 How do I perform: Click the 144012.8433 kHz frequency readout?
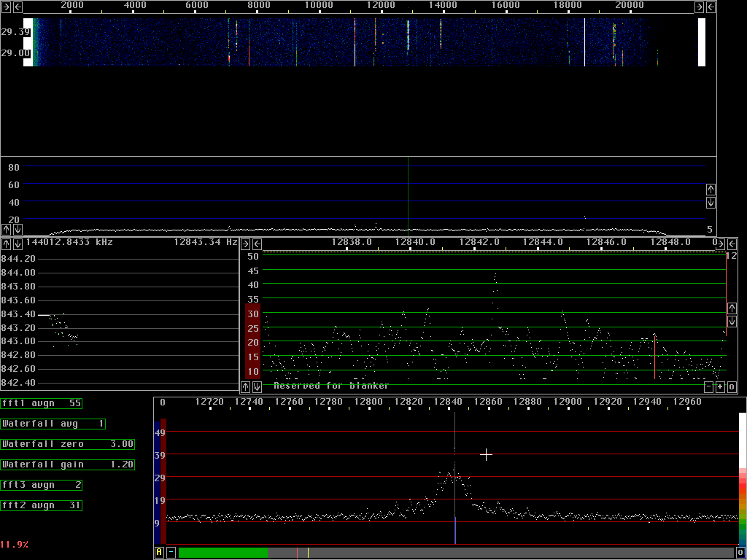tap(69, 242)
